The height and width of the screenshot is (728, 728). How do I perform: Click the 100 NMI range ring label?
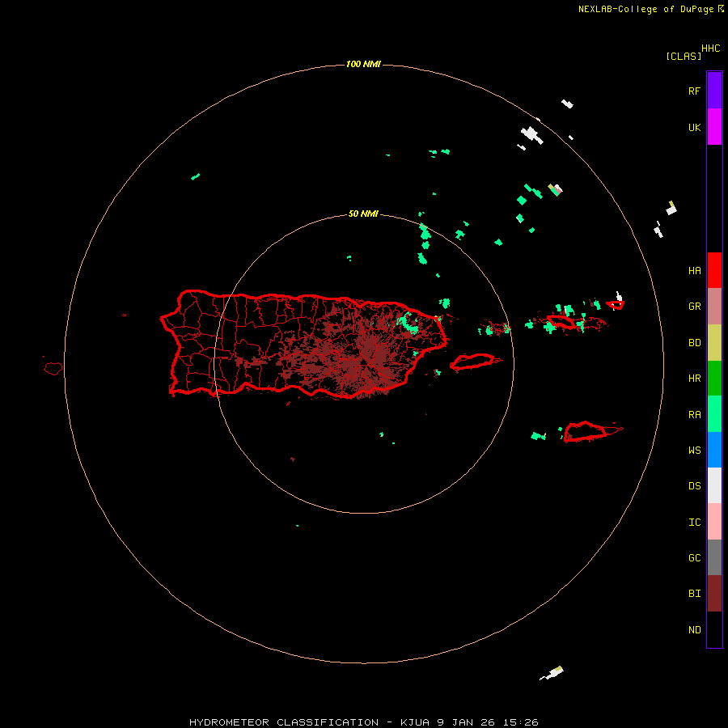[363, 64]
